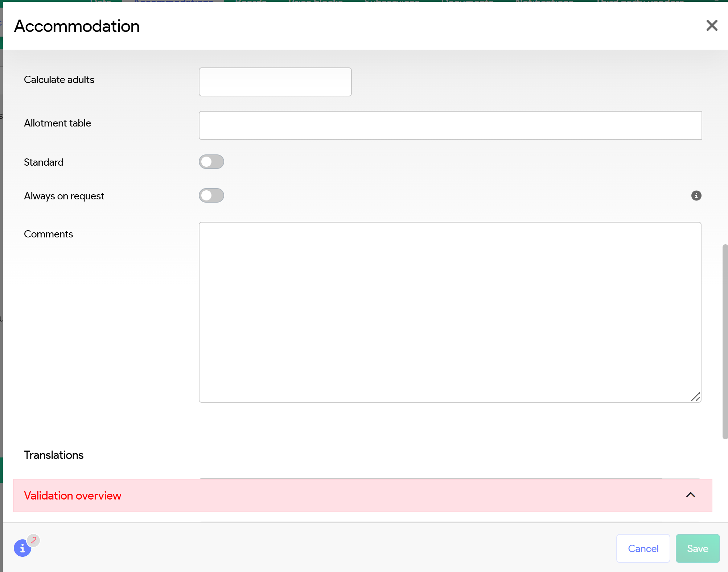Image resolution: width=728 pixels, height=572 pixels.
Task: Turn on the Always on request switch
Action: [211, 196]
